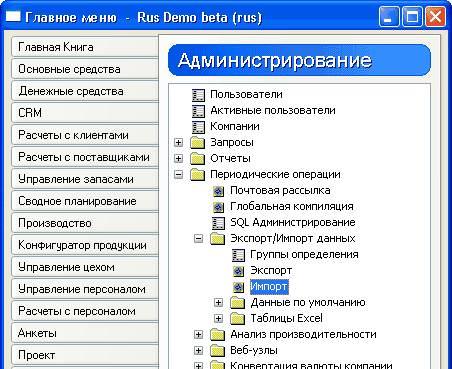Click the list icon beside Пользователи
Image resolution: width=452 pixels, height=369 pixels.
pyautogui.click(x=198, y=95)
